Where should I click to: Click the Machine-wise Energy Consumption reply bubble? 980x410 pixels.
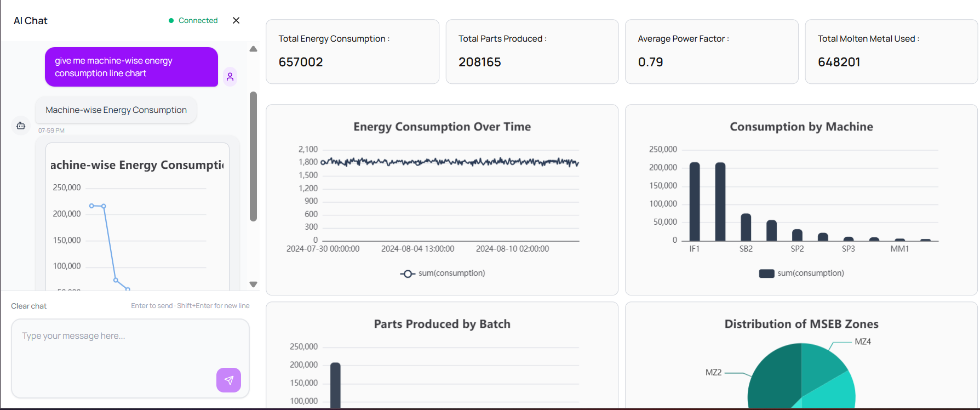(116, 110)
